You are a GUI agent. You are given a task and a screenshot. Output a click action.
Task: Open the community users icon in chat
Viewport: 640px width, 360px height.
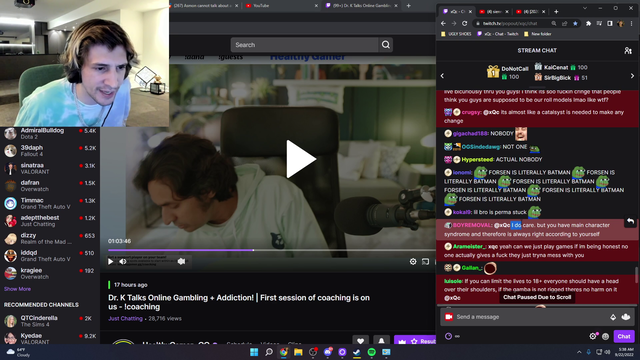click(x=628, y=51)
